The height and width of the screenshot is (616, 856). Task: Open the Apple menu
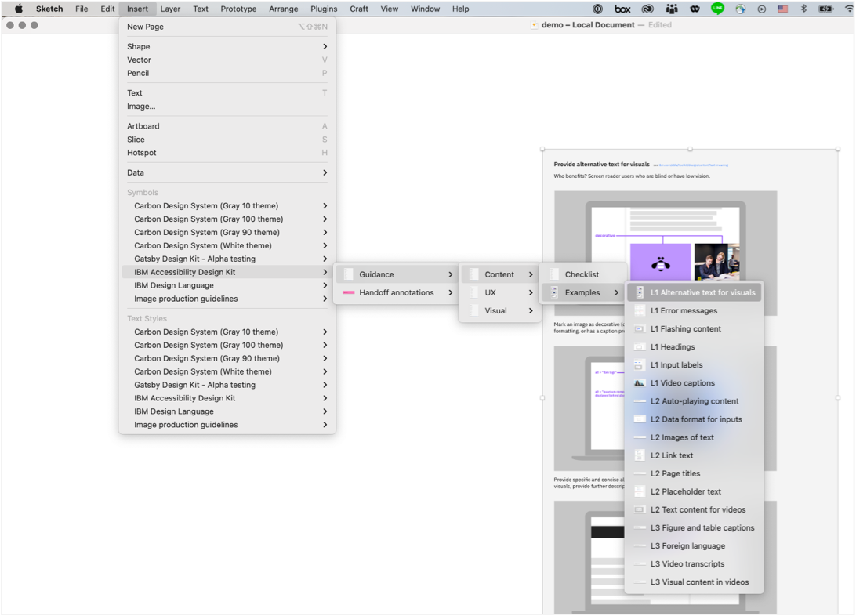click(x=19, y=9)
